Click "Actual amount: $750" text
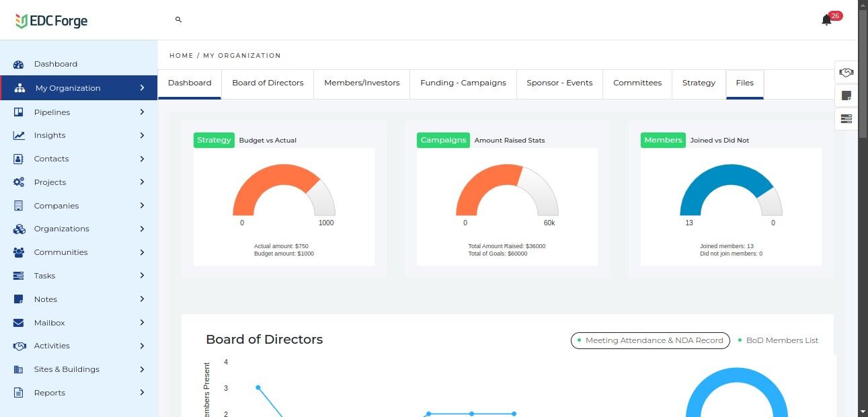Screen dimensions: 868x417 [281, 246]
